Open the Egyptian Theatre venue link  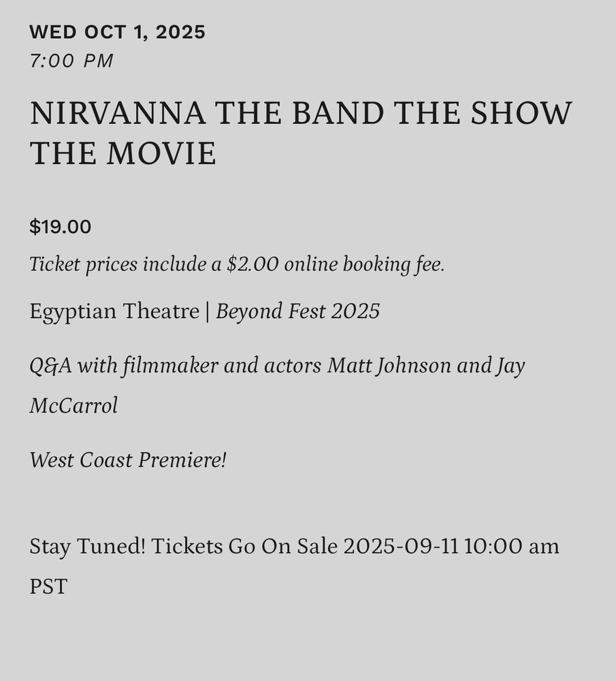pyautogui.click(x=114, y=311)
